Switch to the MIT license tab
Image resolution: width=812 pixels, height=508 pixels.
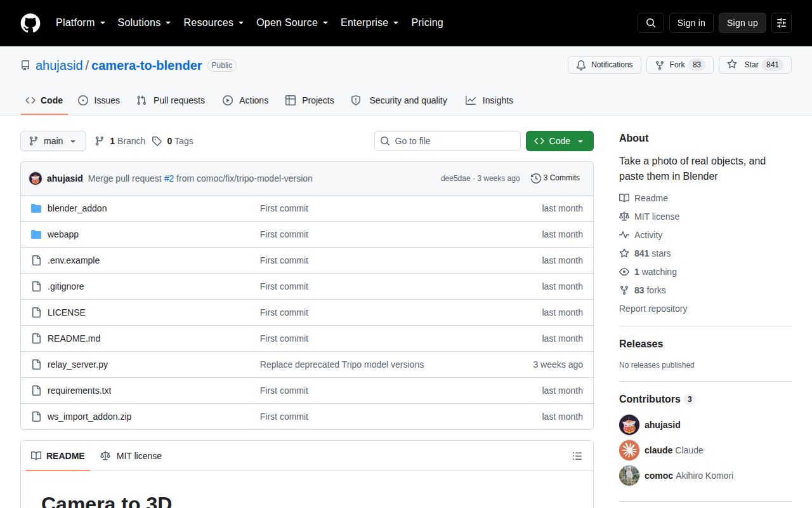(131, 456)
